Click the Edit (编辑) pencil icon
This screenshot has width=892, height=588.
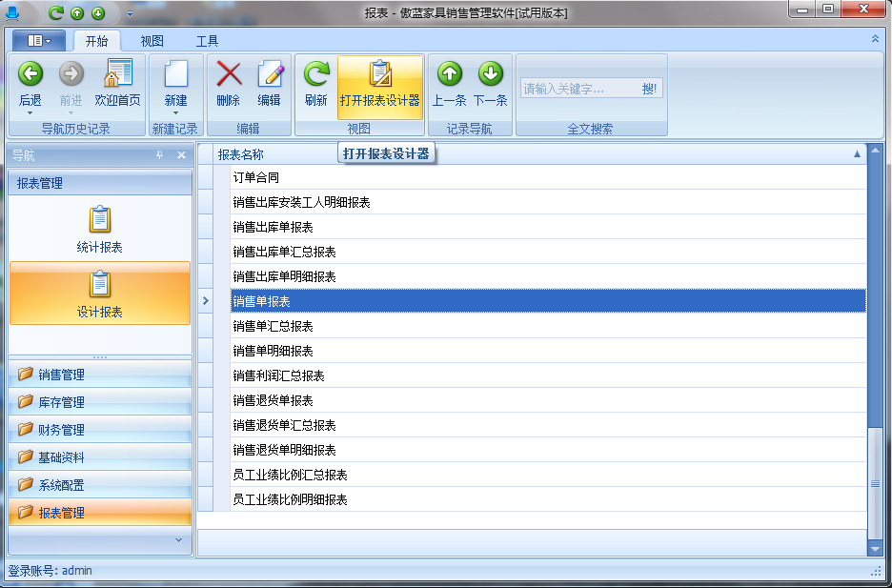pos(270,74)
